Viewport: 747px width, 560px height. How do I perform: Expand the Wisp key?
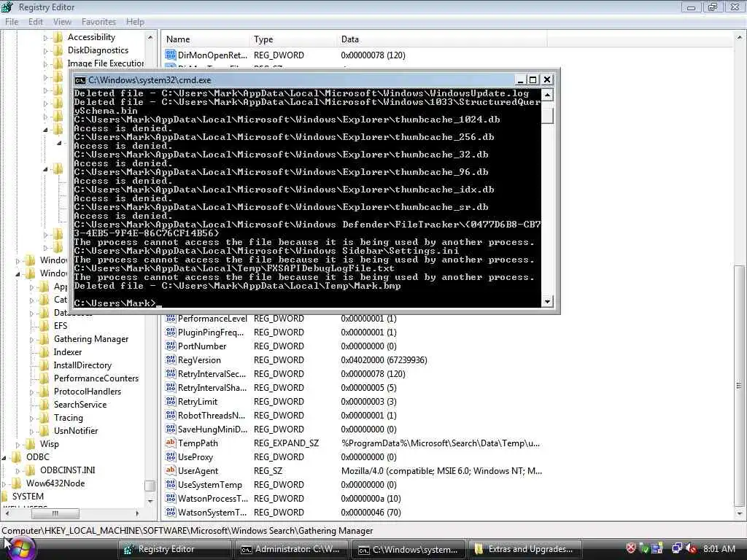coord(18,444)
